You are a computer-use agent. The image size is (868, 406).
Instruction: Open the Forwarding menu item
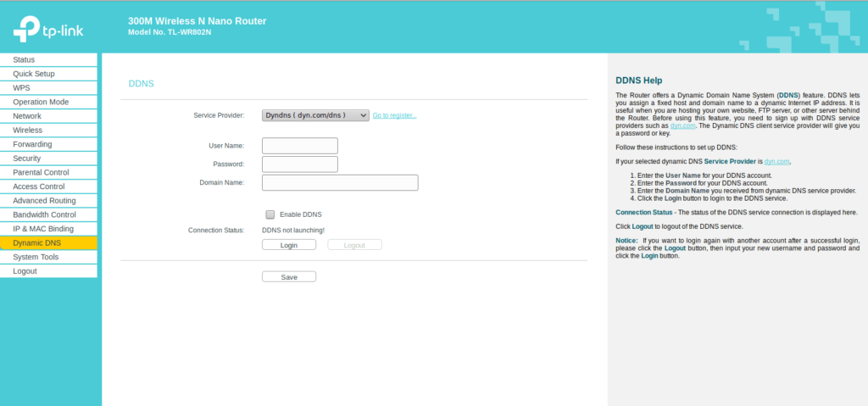[32, 144]
